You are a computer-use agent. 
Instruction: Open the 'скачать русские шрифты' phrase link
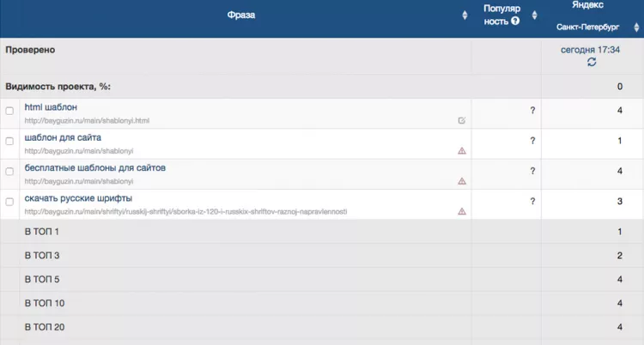pos(78,198)
